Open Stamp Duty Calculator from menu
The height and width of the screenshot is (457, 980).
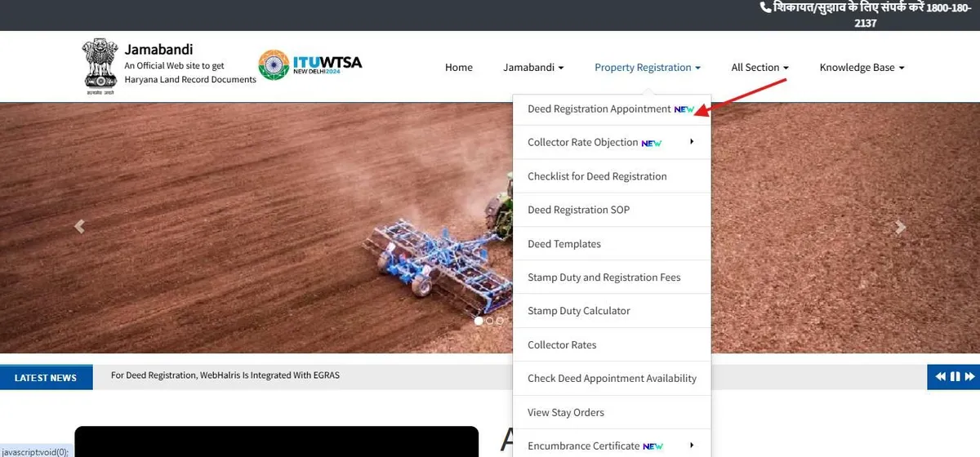coord(579,311)
